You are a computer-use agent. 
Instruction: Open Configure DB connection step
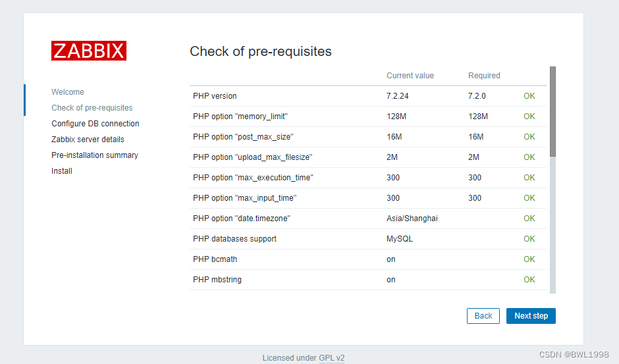point(95,124)
